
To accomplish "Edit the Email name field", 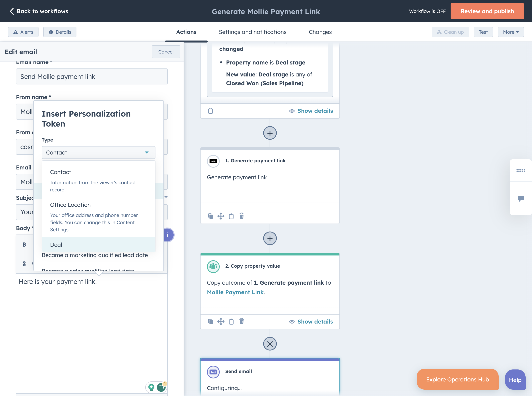I will 92,76.
